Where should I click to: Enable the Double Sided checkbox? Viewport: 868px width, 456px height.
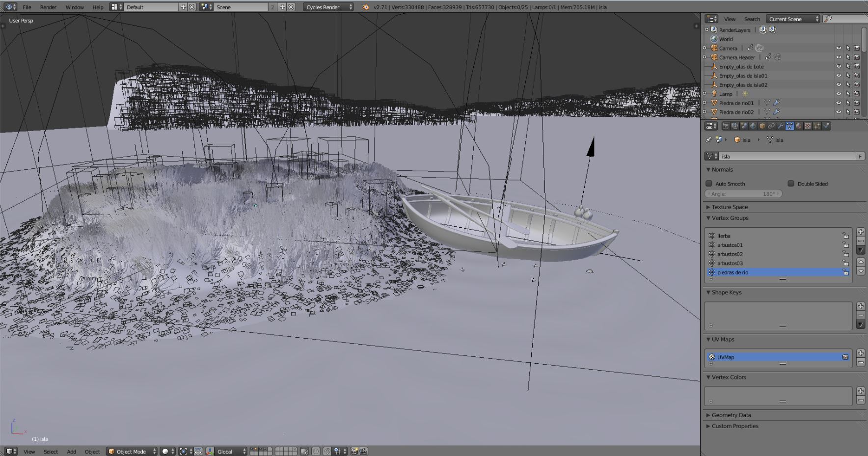click(x=791, y=184)
